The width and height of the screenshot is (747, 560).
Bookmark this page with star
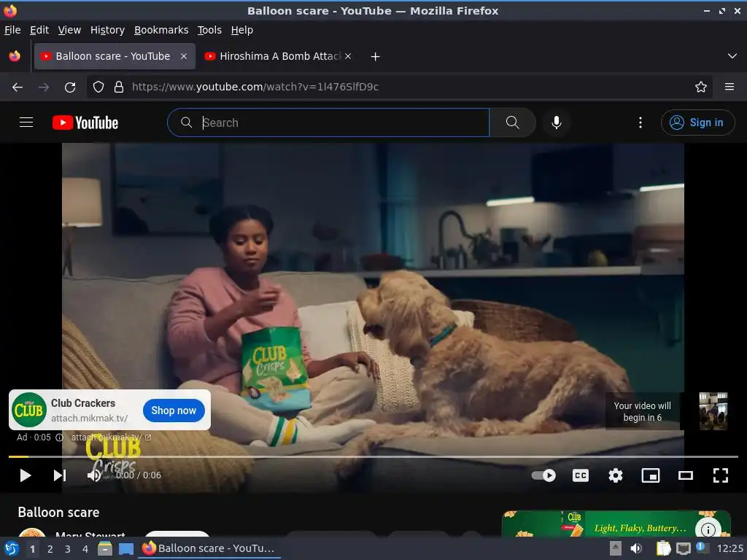(700, 87)
